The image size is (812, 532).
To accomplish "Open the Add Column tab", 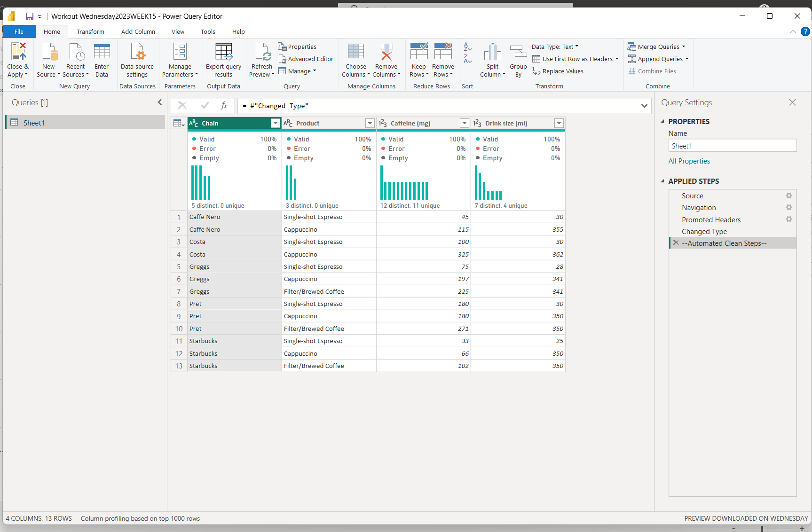I will click(x=138, y=31).
